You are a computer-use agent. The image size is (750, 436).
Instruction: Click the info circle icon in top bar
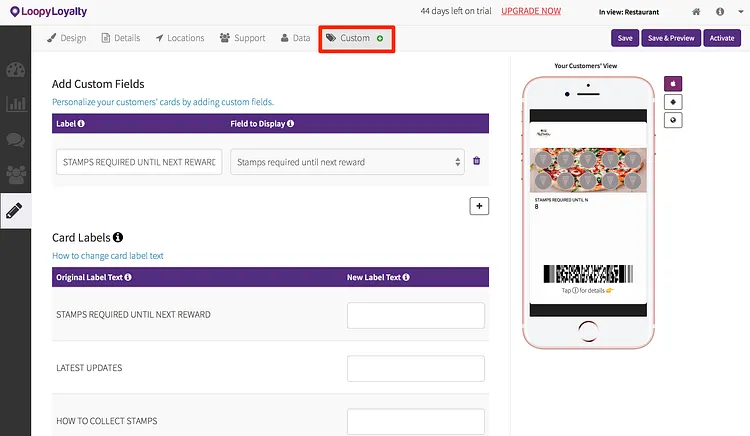[720, 11]
